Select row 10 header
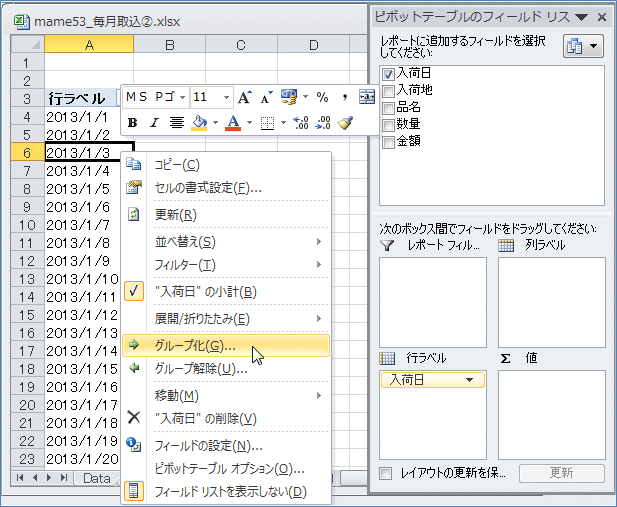 tap(27, 225)
